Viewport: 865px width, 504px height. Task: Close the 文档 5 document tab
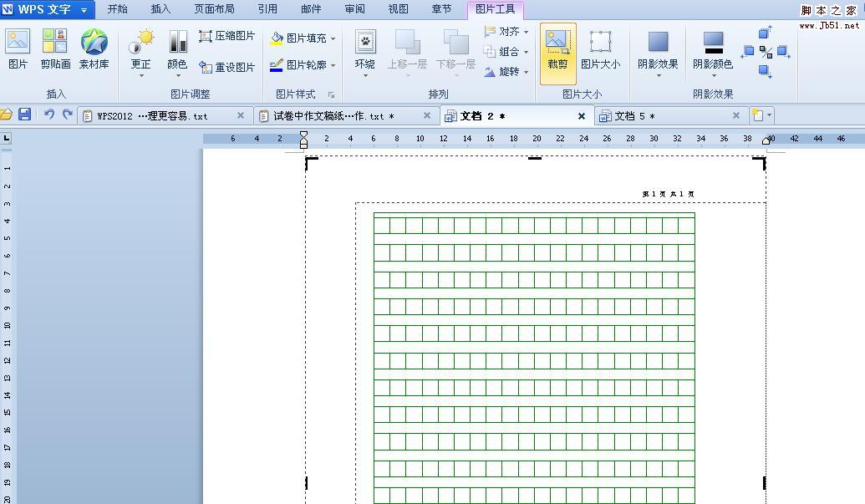[x=736, y=115]
